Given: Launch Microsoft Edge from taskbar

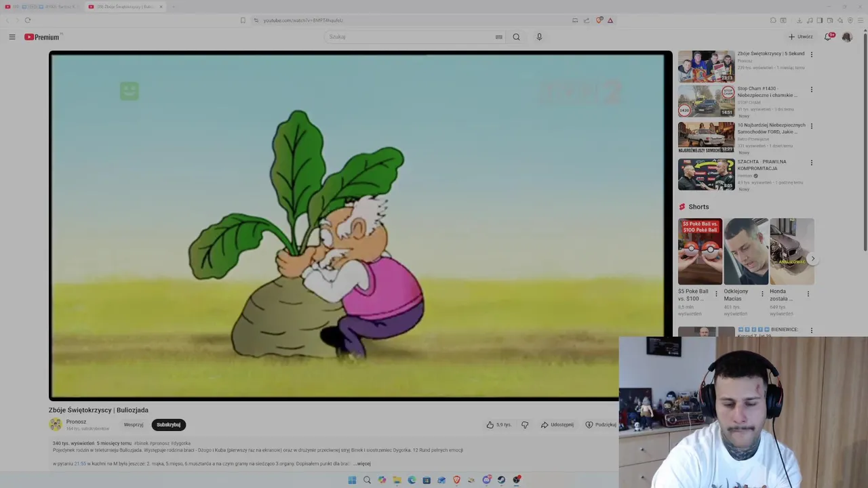Looking at the screenshot, I should [x=412, y=480].
